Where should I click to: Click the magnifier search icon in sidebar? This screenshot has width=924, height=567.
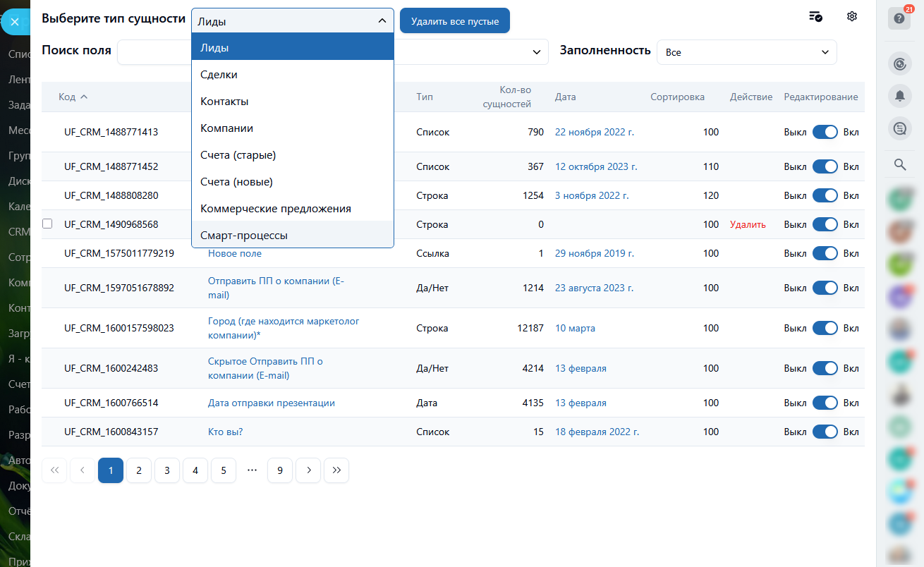tap(899, 164)
